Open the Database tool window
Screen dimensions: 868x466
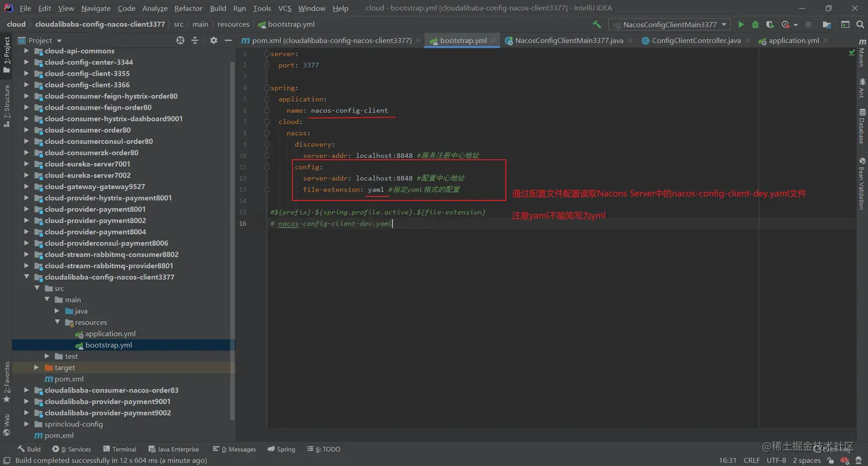point(862,125)
